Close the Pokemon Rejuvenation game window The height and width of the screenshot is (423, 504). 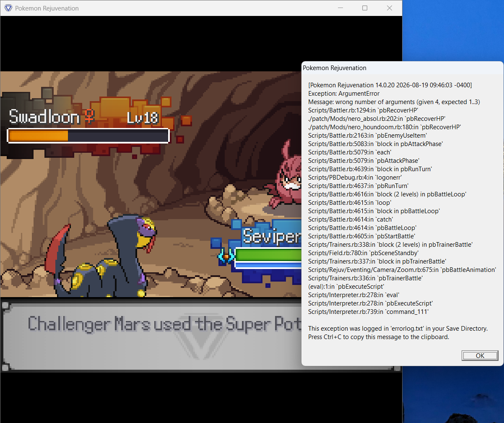click(390, 8)
